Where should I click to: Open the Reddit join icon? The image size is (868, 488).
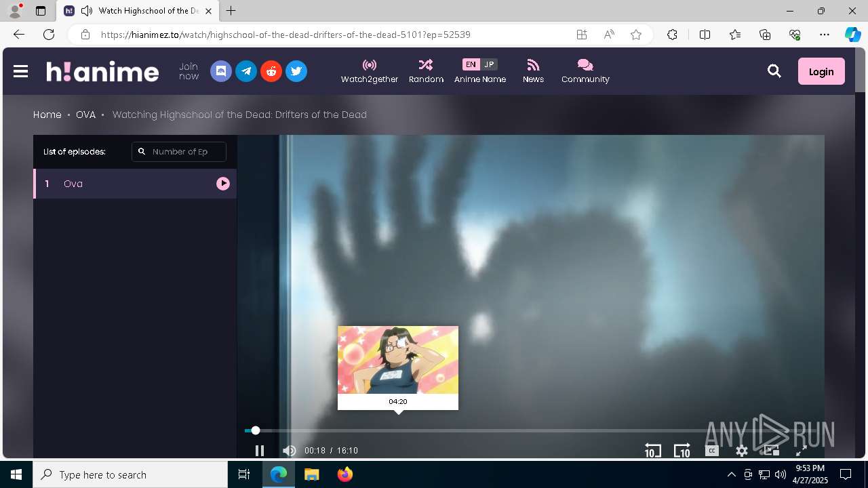[x=271, y=71]
